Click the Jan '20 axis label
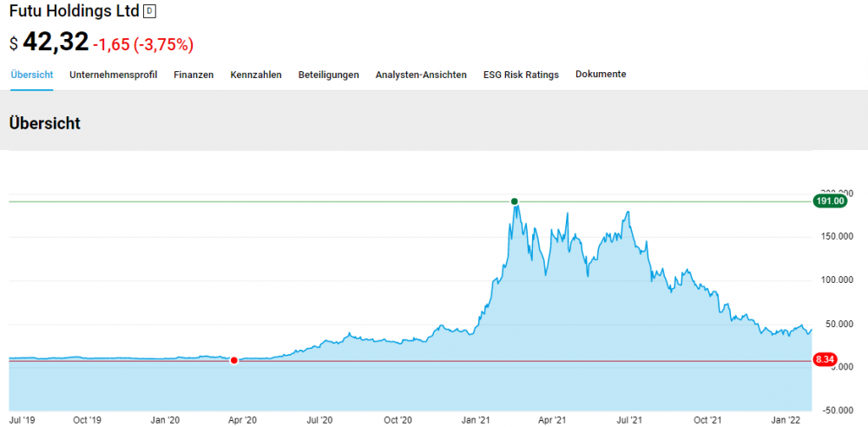 [167, 421]
